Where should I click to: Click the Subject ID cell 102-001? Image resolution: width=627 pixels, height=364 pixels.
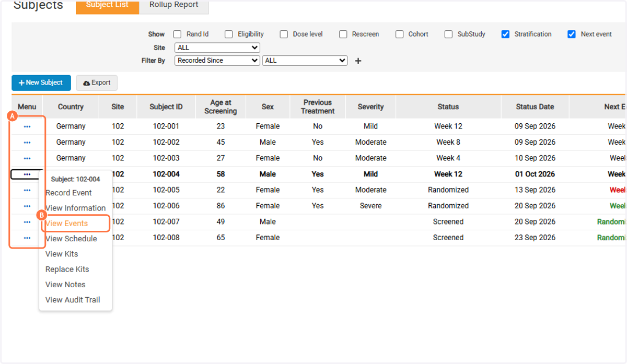click(x=166, y=126)
